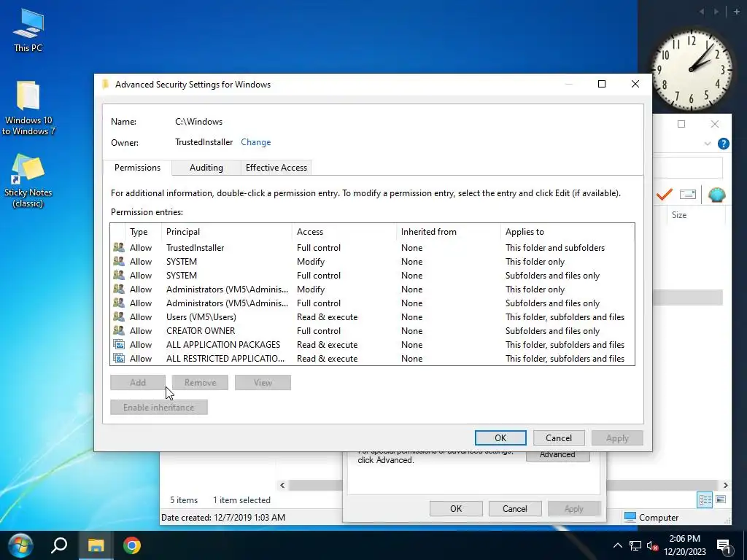Click Explorer help question mark icon

tap(723, 144)
